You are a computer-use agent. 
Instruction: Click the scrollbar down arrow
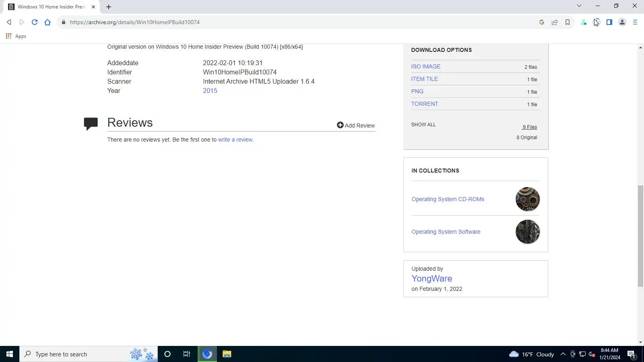pos(640,342)
